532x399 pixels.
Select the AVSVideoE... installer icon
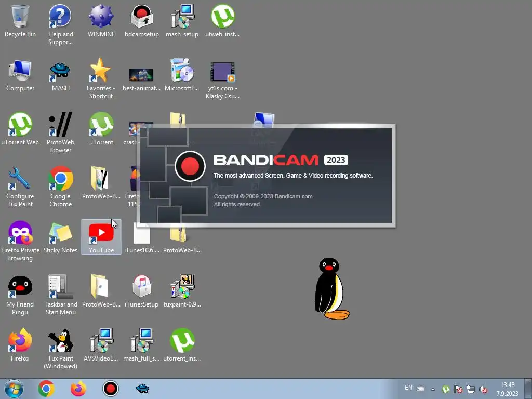[x=101, y=345]
